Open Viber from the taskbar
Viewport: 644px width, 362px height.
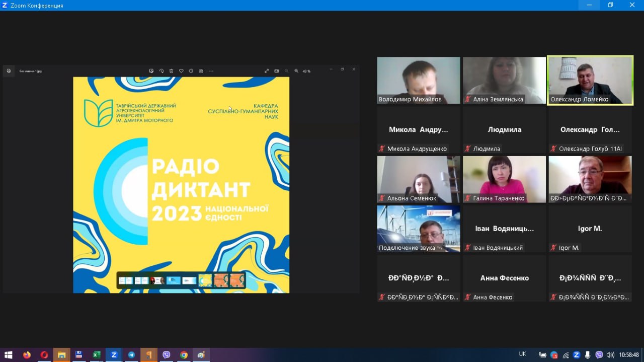tap(167, 355)
